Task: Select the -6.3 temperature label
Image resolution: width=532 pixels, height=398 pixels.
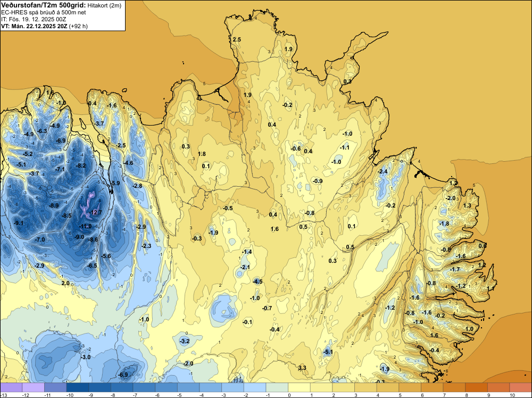Action: point(42,131)
